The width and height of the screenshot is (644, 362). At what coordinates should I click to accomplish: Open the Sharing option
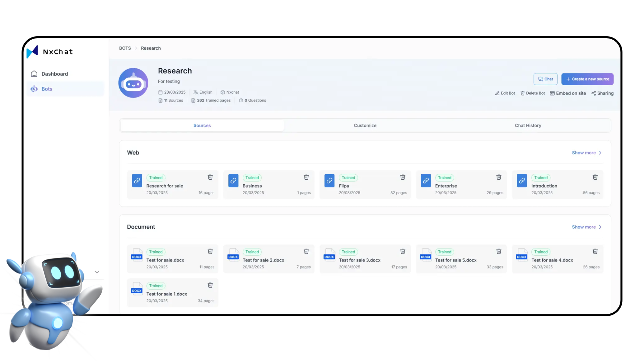point(602,93)
